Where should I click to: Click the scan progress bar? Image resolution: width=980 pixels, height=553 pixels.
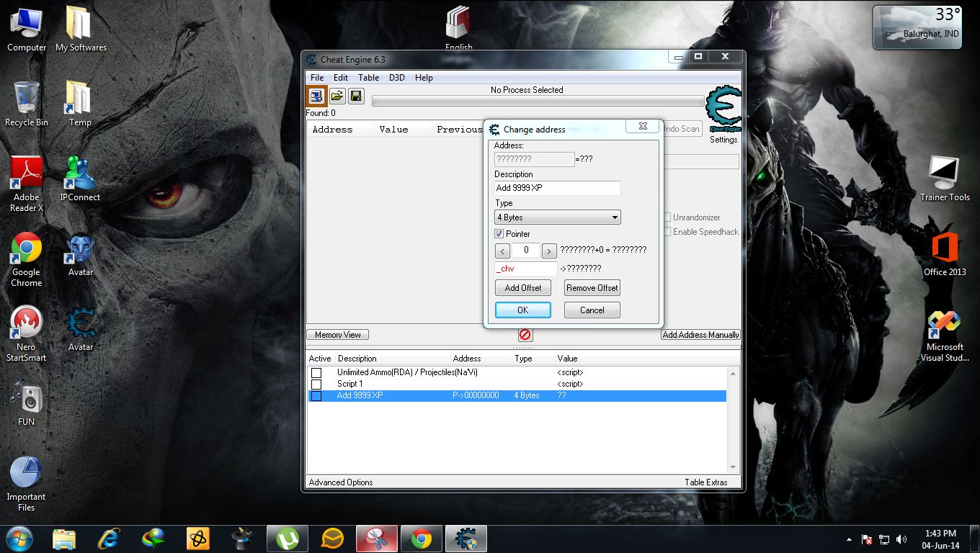point(538,102)
